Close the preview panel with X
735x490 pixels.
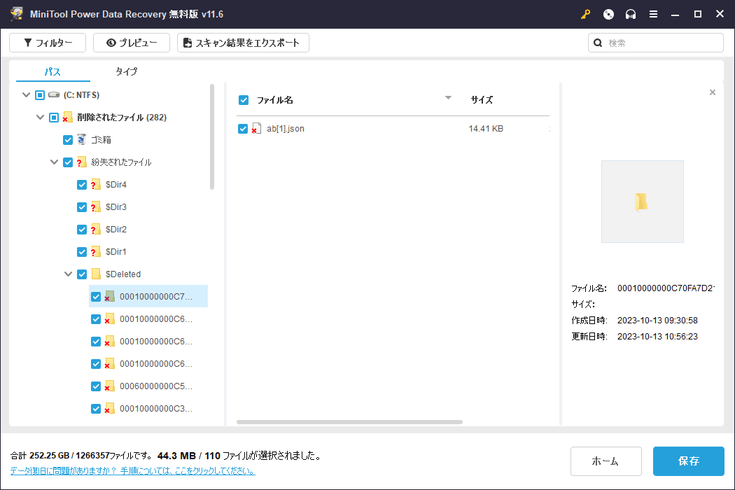click(x=712, y=92)
